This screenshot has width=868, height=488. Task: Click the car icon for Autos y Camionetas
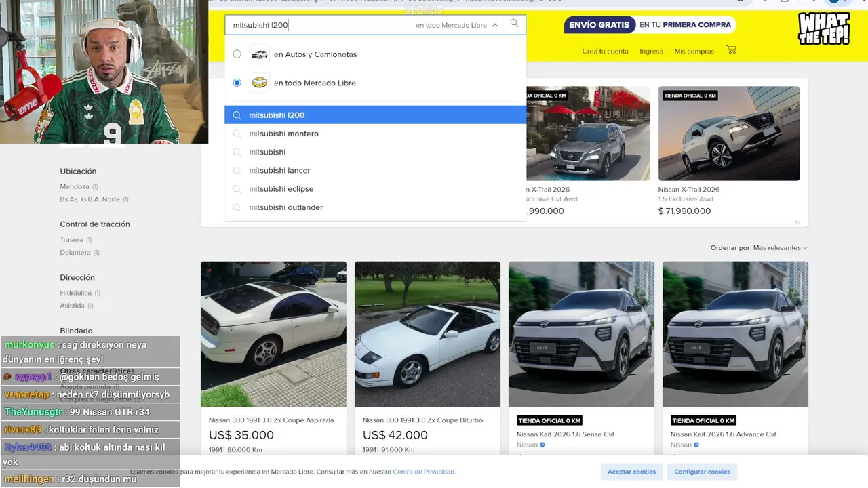click(259, 54)
